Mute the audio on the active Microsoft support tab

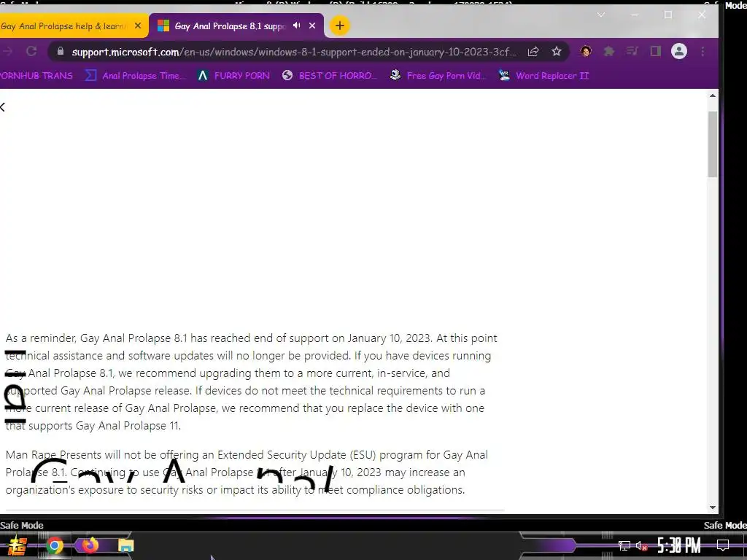pyautogui.click(x=296, y=26)
